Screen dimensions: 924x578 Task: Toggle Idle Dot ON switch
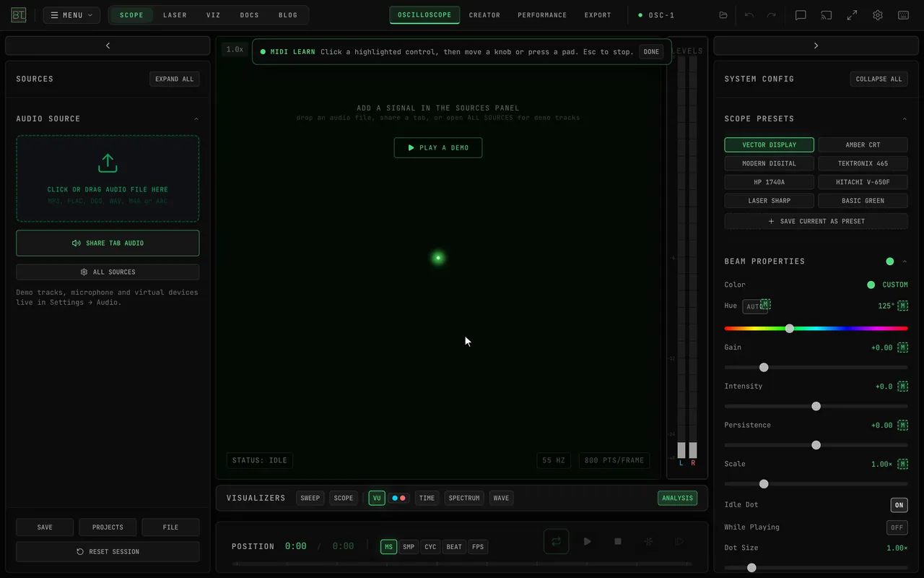point(899,505)
